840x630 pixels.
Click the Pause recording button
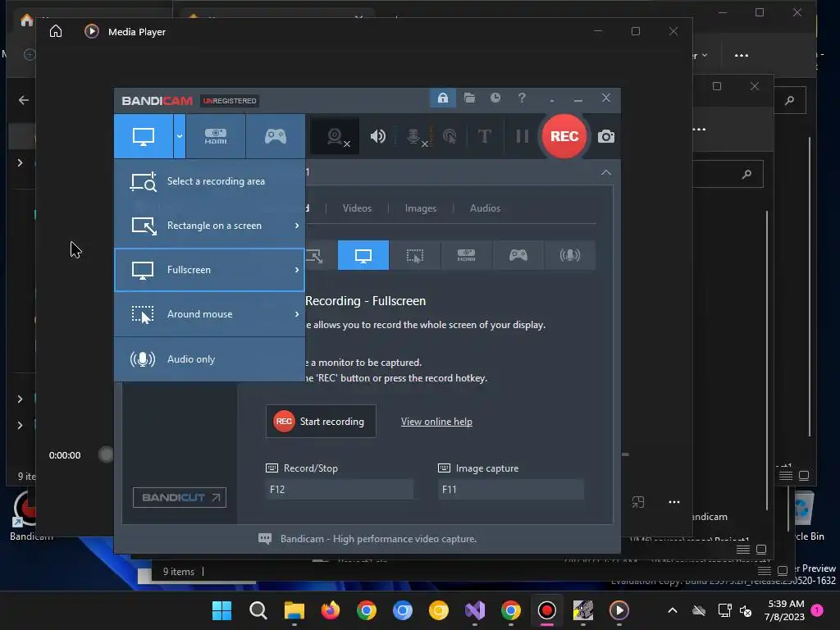(x=523, y=136)
